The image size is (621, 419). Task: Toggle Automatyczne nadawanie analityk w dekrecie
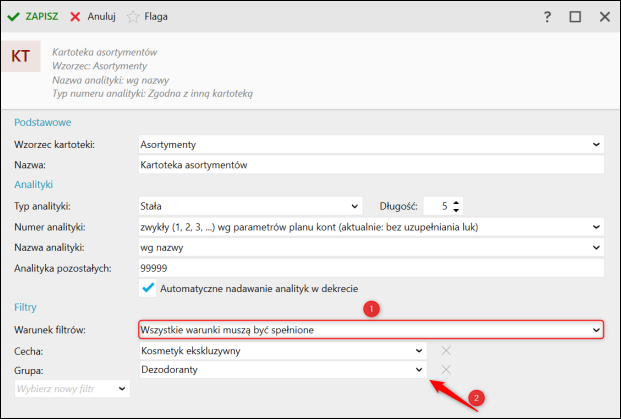pos(149,288)
